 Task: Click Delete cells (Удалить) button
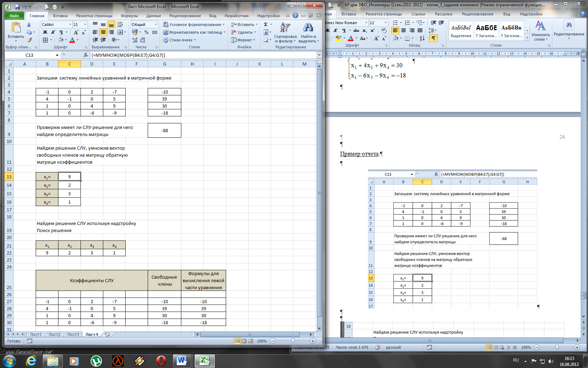tap(243, 32)
